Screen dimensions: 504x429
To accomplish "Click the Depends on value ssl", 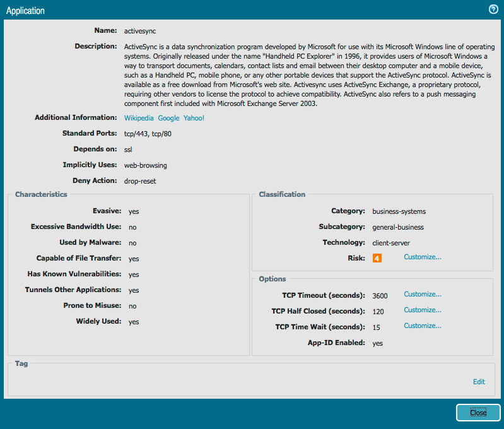I will click(x=128, y=150).
